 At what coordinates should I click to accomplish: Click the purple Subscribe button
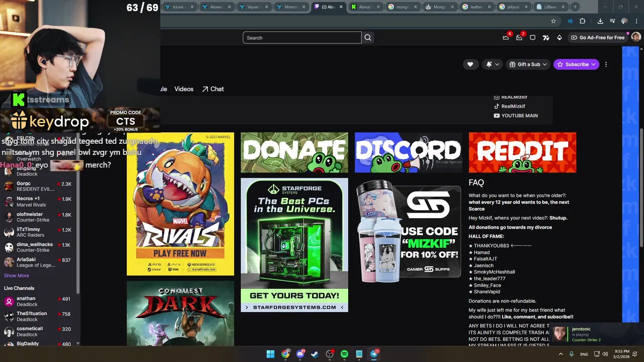coord(576,64)
